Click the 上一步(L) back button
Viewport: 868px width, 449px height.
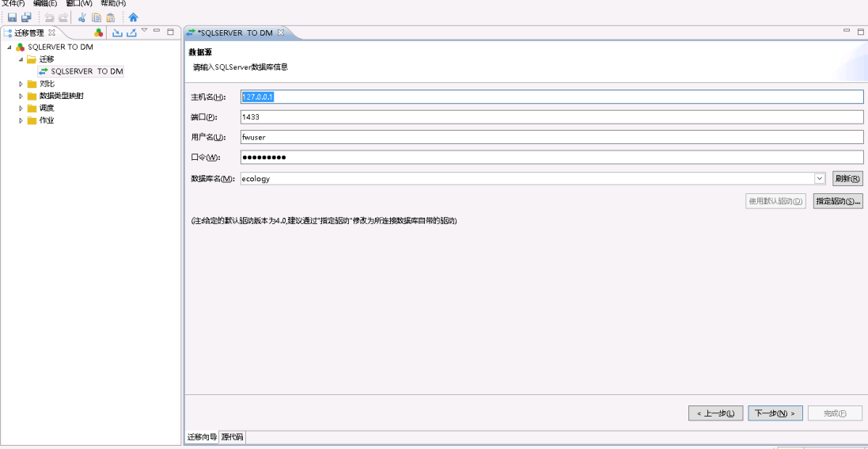(715, 413)
